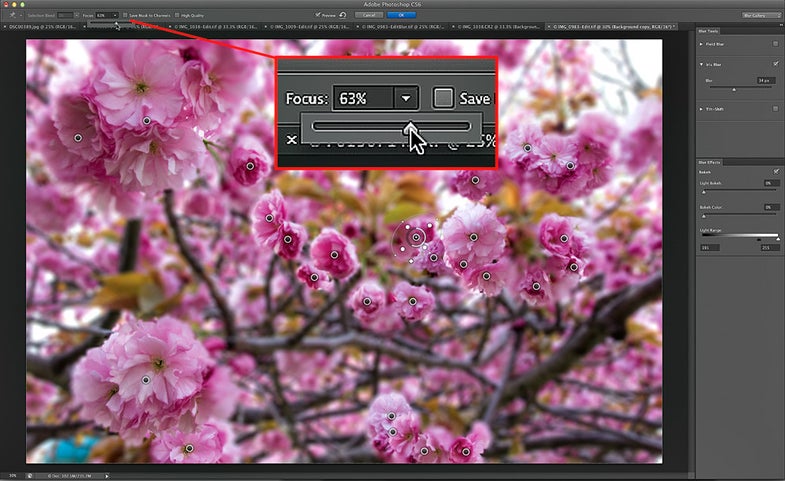The image size is (785, 481).
Task: Click the Light Range field showing 191
Action: [x=709, y=248]
